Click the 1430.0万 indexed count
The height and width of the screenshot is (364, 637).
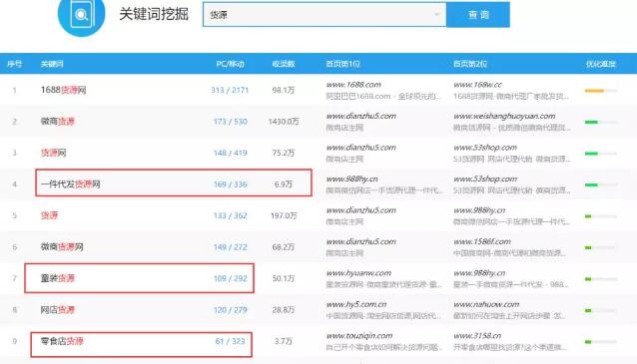[x=284, y=122]
